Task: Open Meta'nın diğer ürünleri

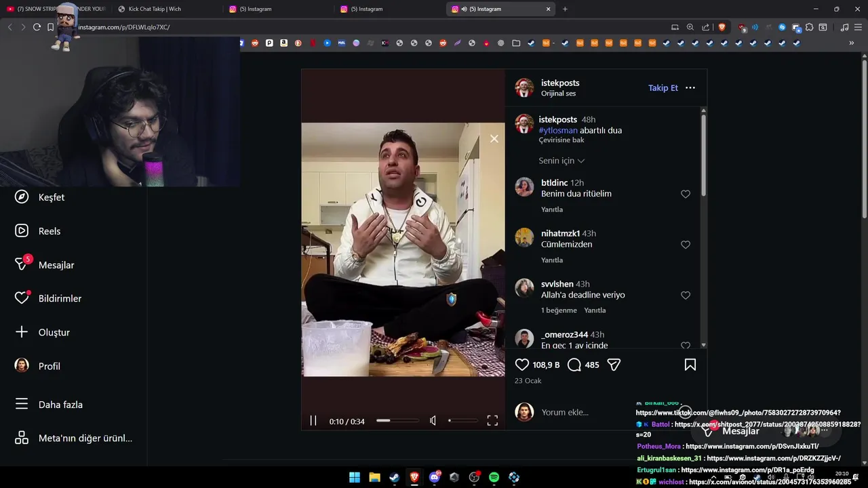Action: (x=73, y=438)
